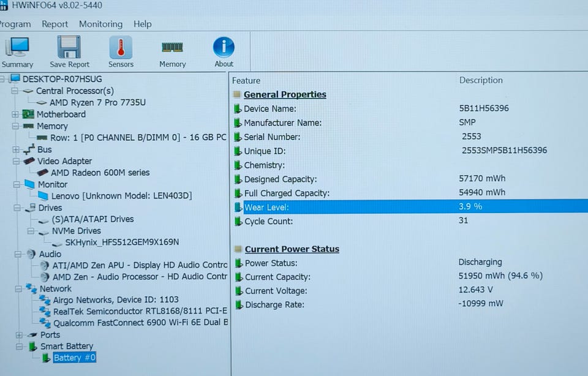Click the Network icon in tree
The height and width of the screenshot is (376, 588).
(x=31, y=288)
